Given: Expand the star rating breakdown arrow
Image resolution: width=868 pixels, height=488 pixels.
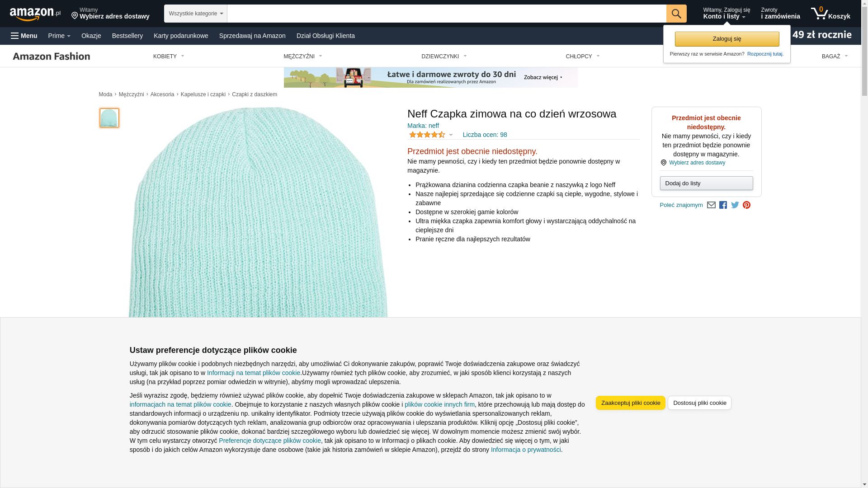Looking at the screenshot, I should click(451, 135).
